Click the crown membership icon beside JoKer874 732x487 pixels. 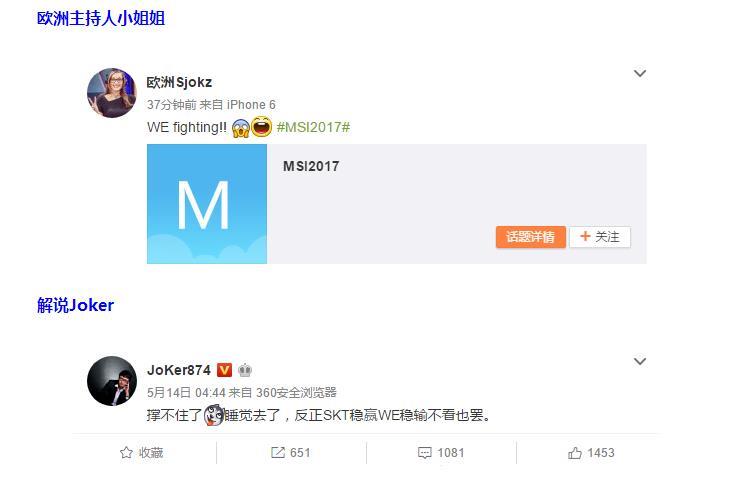(x=245, y=371)
